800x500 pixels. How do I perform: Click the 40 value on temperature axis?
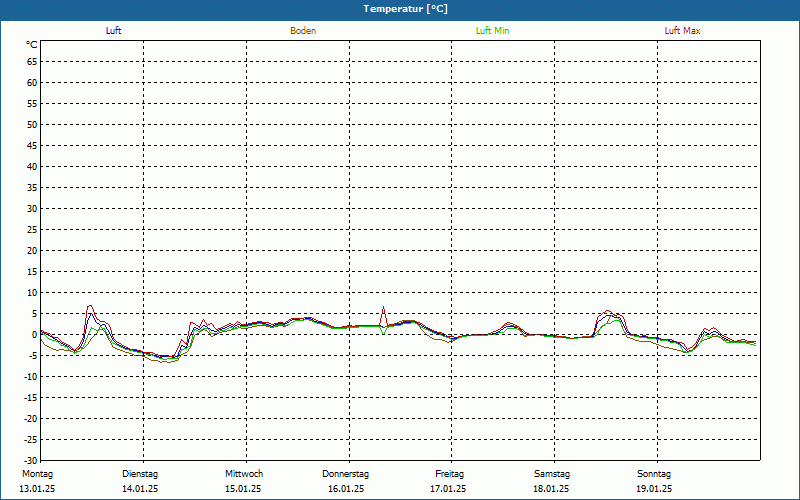click(32, 167)
